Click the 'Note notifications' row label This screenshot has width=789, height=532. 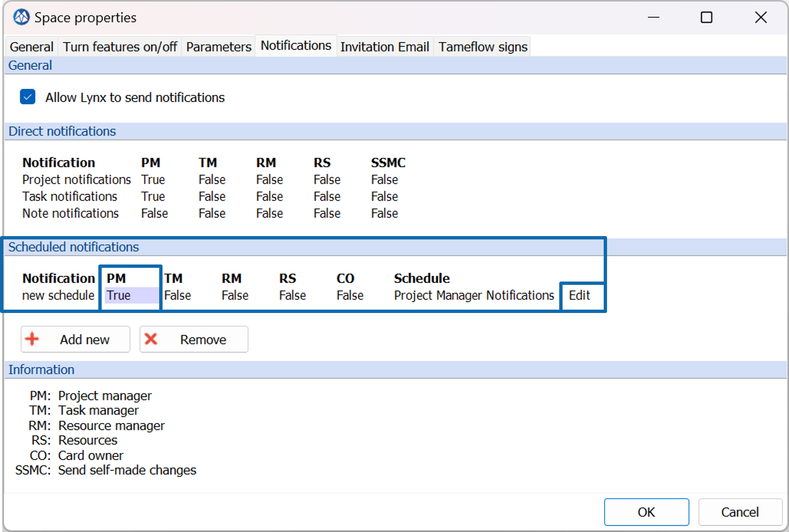(71, 214)
